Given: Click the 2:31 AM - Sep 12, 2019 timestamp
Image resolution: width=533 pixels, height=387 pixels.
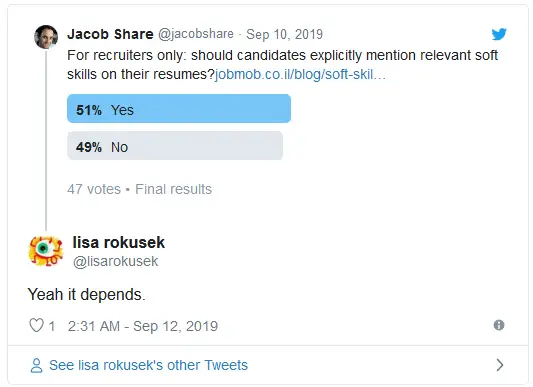Looking at the screenshot, I should [143, 326].
